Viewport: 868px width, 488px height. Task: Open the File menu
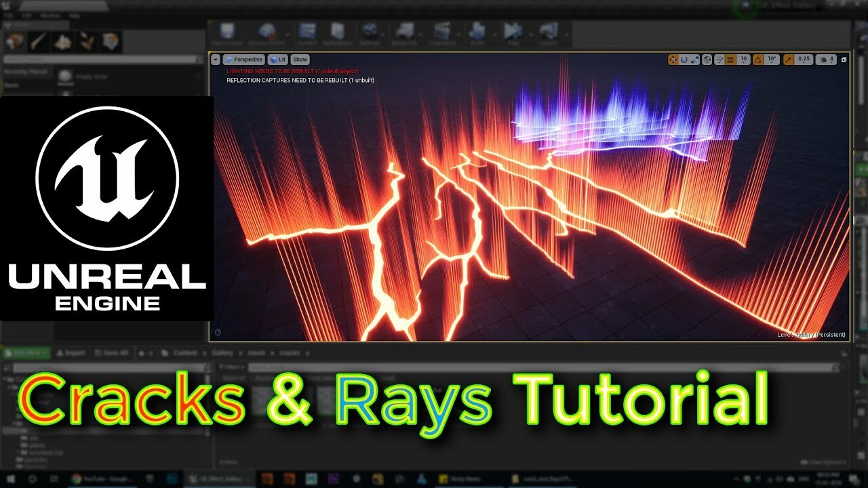7,15
